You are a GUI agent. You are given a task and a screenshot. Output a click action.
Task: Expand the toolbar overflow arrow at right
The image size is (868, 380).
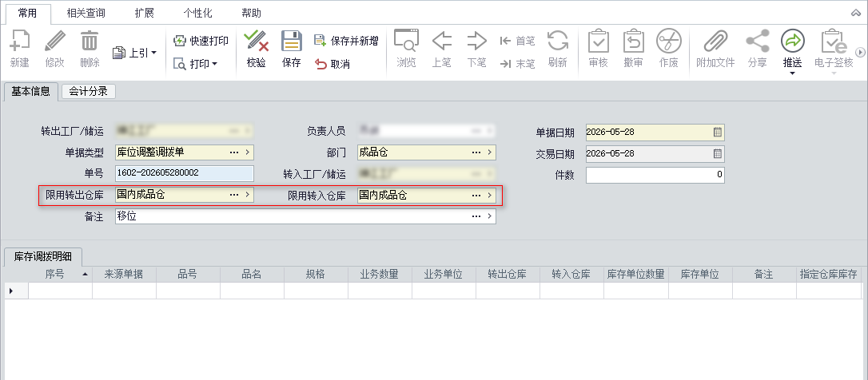[860, 52]
